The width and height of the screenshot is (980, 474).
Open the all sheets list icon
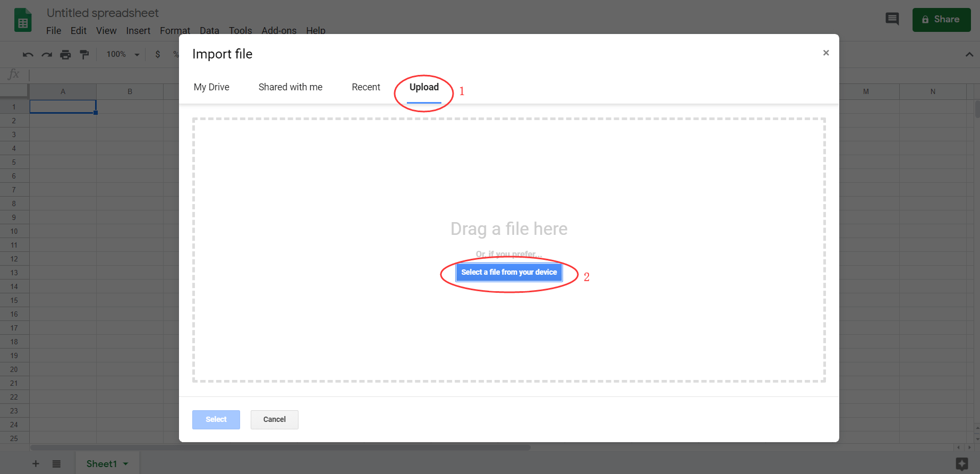coord(56,464)
